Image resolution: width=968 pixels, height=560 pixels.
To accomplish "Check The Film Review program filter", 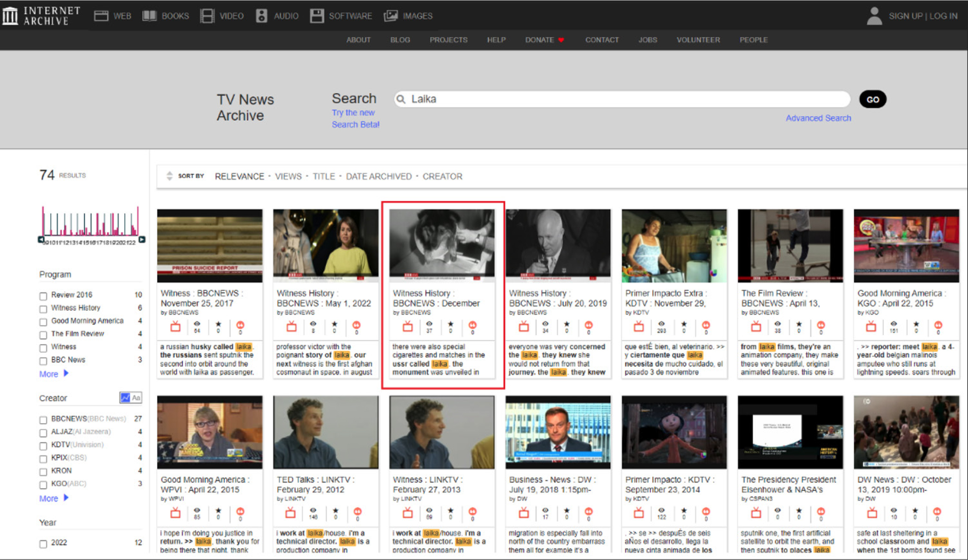I will tap(43, 335).
